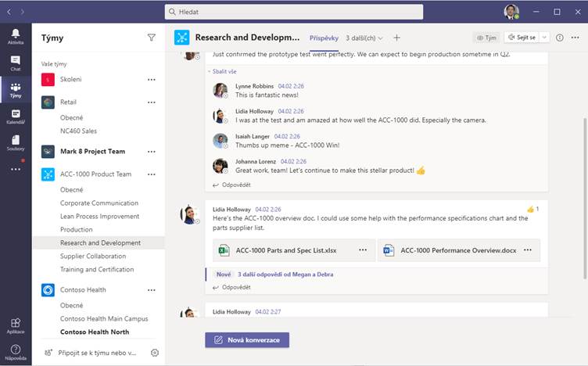This screenshot has width=588, height=366.
Task: Open options for ACC-1000 Parts and Spec List.xlsx
Action: click(363, 250)
